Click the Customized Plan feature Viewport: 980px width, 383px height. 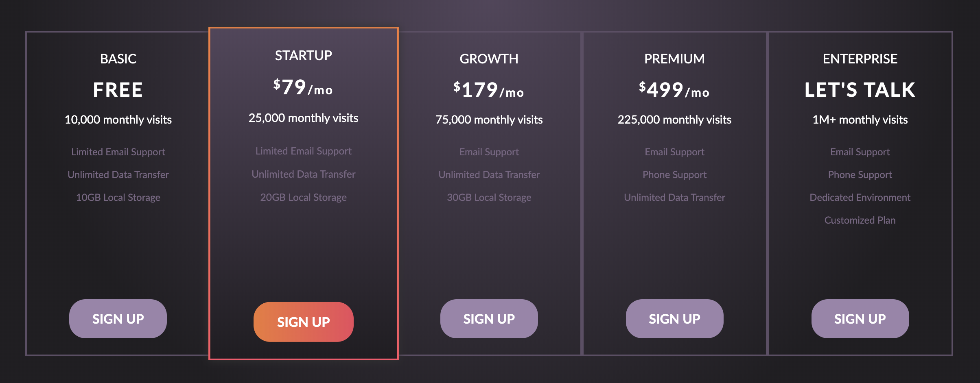point(860,220)
